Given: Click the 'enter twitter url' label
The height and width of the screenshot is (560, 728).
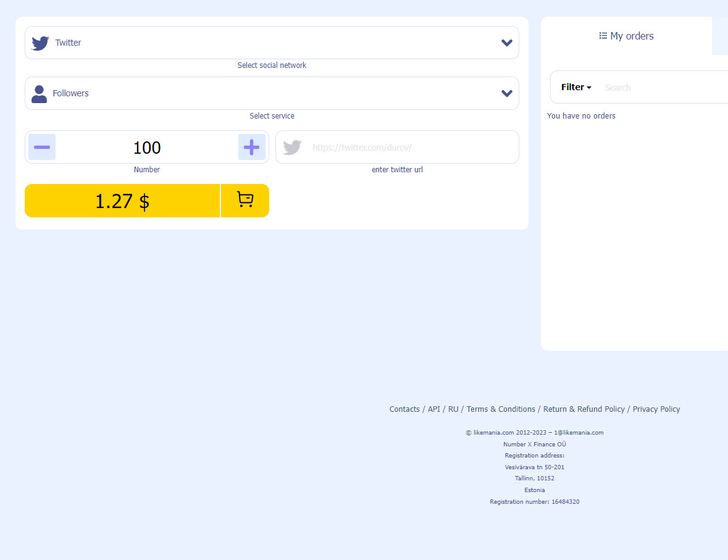Looking at the screenshot, I should (x=397, y=170).
